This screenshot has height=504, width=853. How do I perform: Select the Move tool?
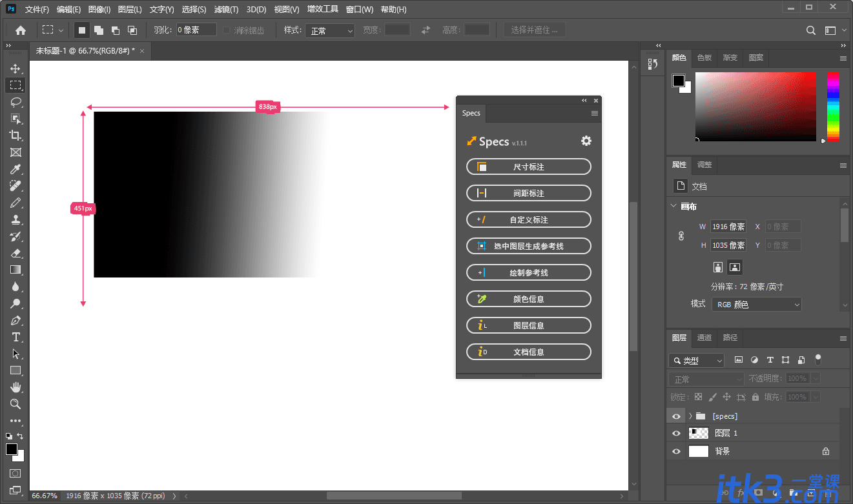(15, 68)
